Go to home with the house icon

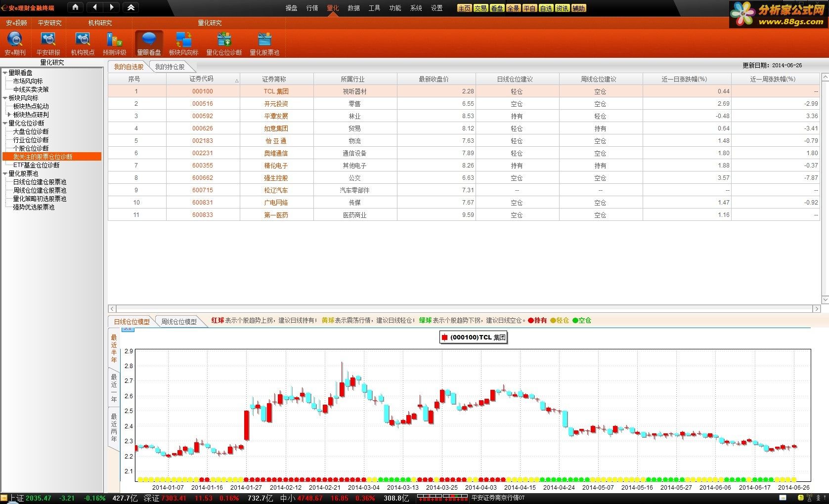pos(75,7)
